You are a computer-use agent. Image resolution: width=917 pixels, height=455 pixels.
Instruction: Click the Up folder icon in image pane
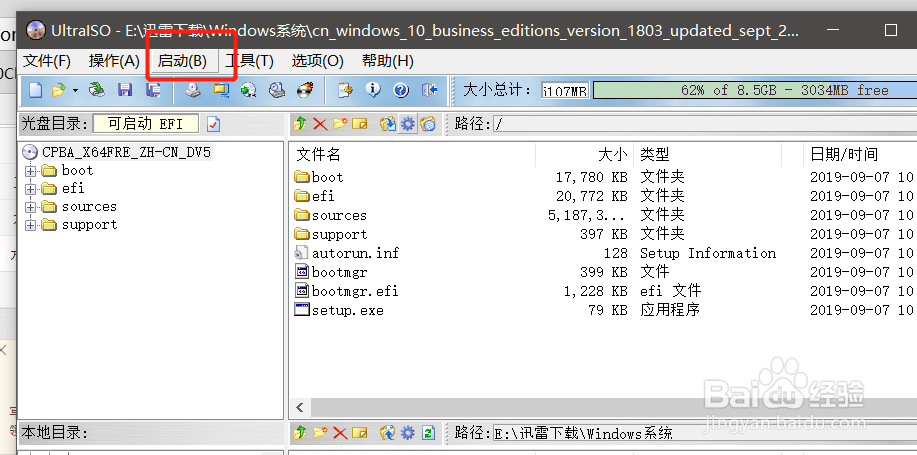[301, 123]
